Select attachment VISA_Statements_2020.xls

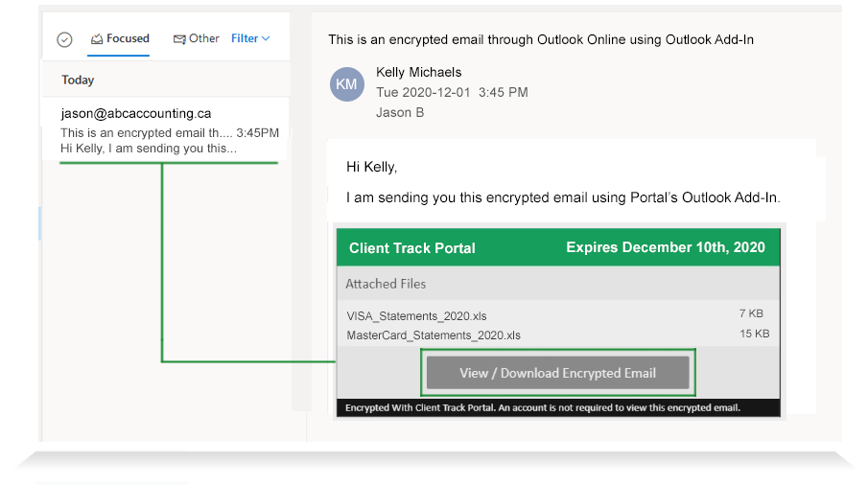point(416,316)
